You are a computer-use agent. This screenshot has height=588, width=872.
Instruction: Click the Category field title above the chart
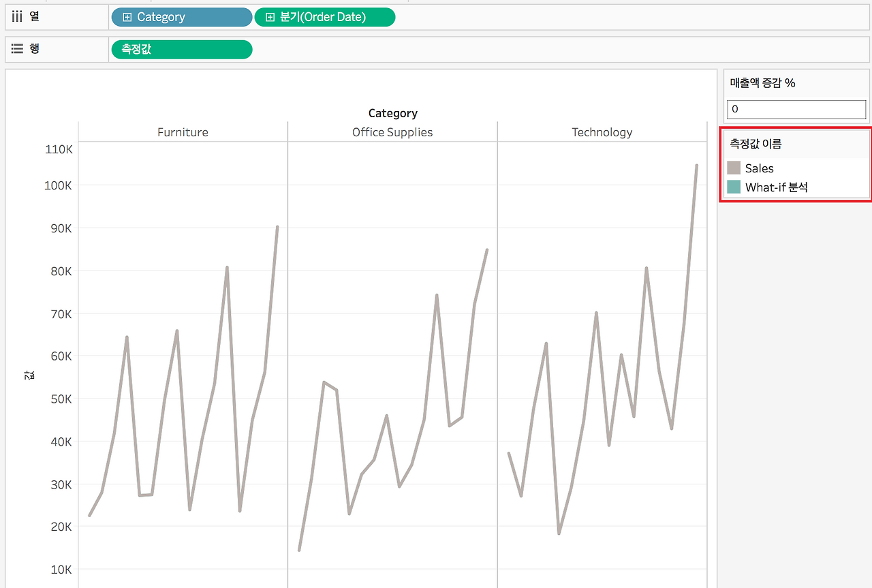point(393,113)
